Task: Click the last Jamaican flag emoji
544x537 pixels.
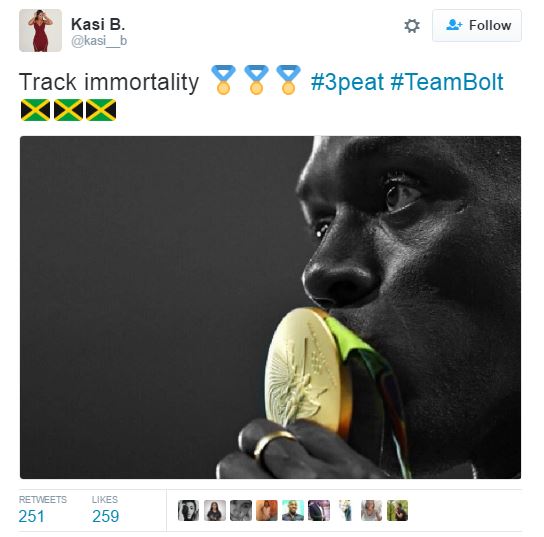Action: tap(101, 110)
